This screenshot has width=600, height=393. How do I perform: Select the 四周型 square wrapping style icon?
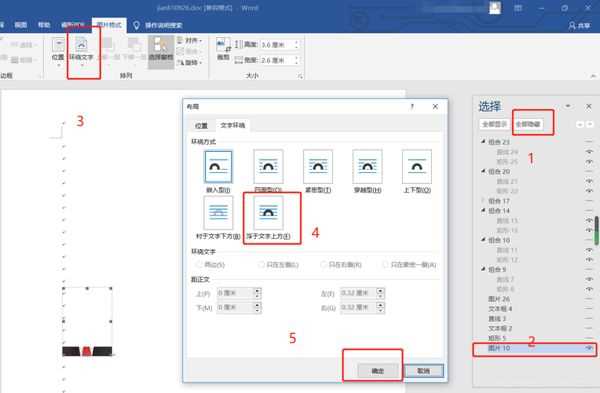click(x=268, y=167)
